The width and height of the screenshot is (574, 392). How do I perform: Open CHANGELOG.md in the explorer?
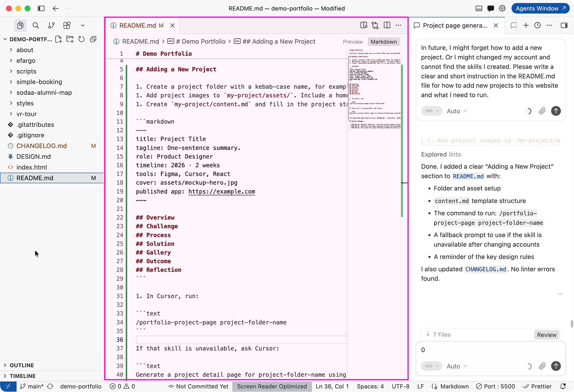pos(52,146)
